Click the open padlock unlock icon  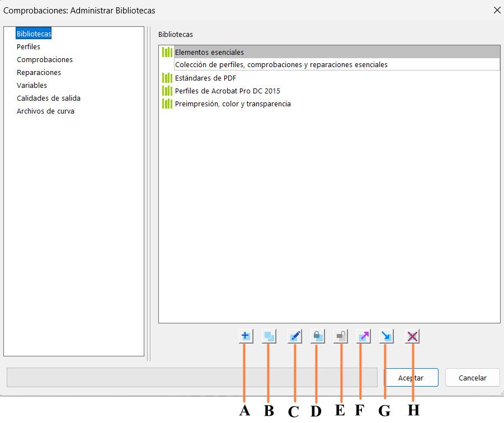tap(341, 336)
